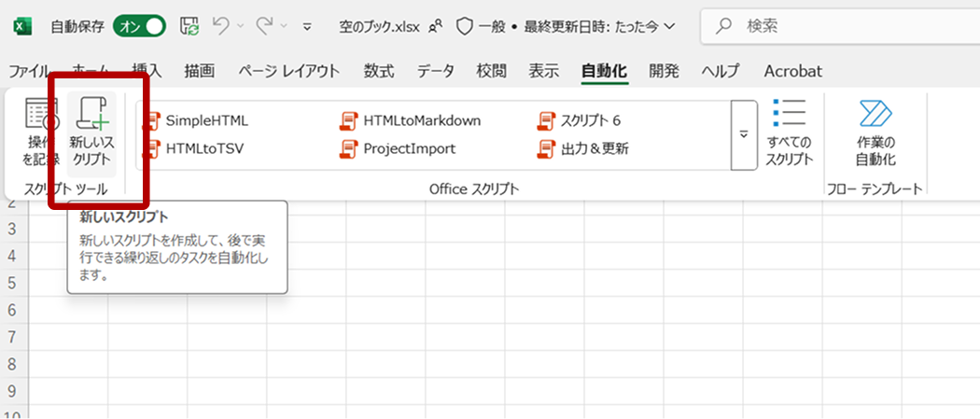The width and height of the screenshot is (980, 419).
Task: Toggle the AutoSave (自動保存) switch
Action: pos(139,27)
